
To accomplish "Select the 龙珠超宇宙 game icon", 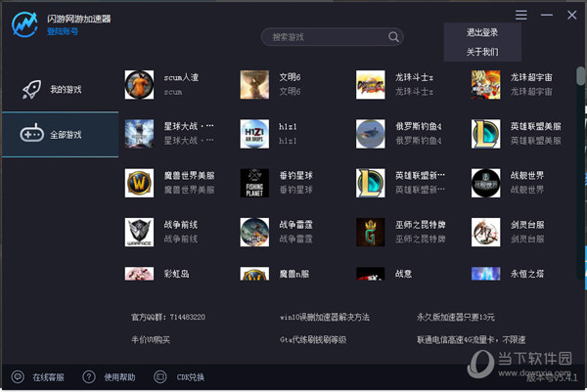I will tap(486, 84).
